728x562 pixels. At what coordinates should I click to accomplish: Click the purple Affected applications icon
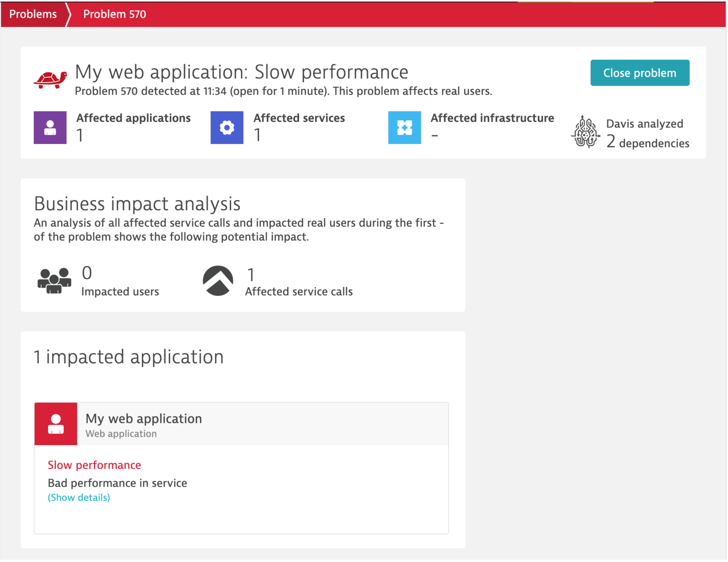pyautogui.click(x=50, y=128)
